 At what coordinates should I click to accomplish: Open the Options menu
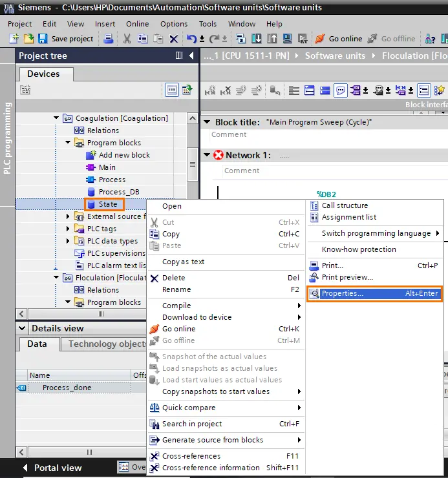174,24
